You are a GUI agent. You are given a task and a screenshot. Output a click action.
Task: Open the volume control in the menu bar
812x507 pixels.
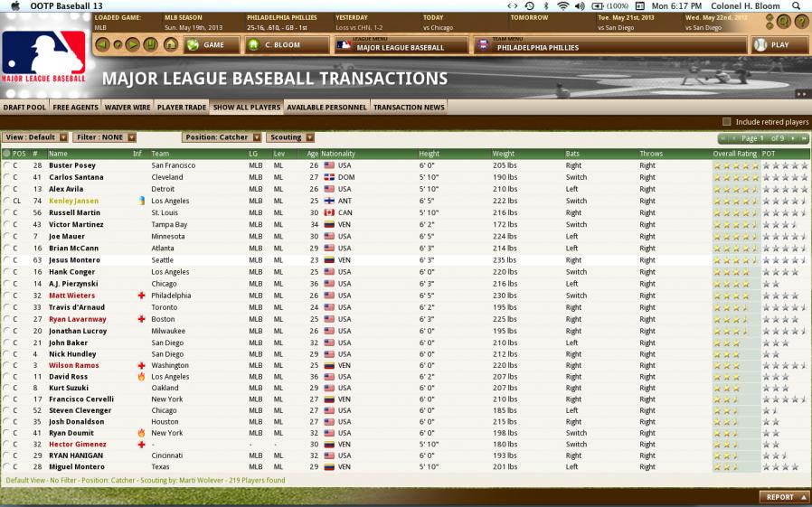pyautogui.click(x=580, y=6)
